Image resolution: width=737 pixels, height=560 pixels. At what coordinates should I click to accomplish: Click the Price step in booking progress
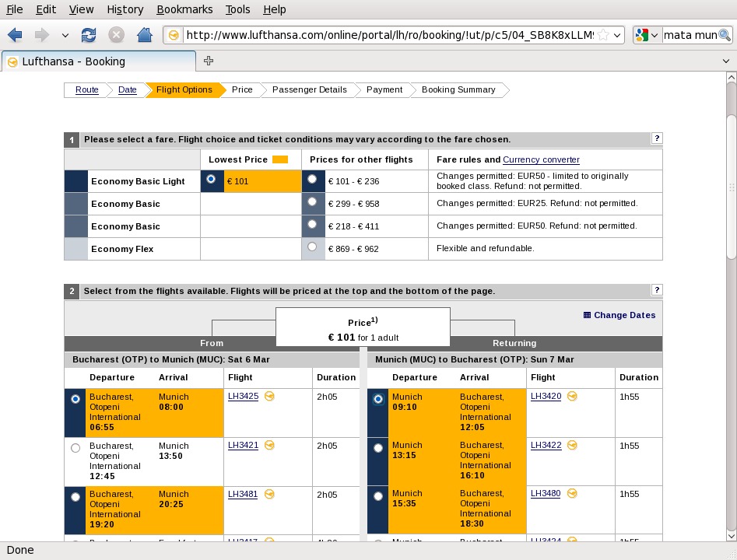click(242, 89)
